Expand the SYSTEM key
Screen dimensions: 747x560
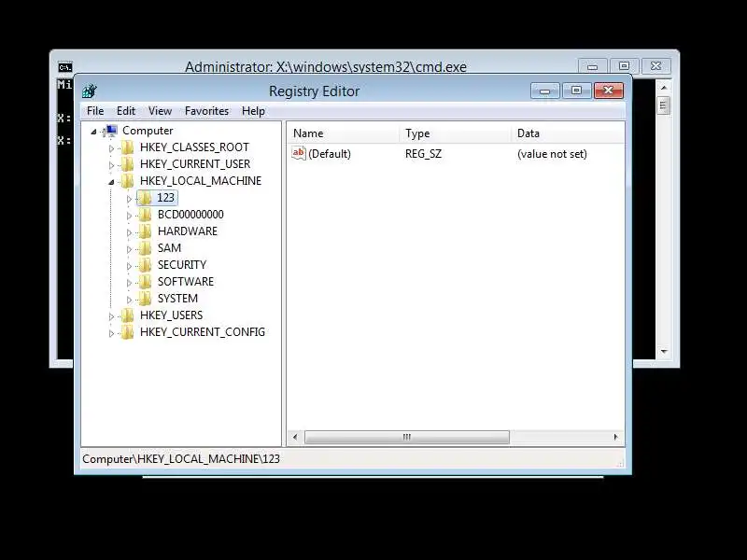coord(129,300)
